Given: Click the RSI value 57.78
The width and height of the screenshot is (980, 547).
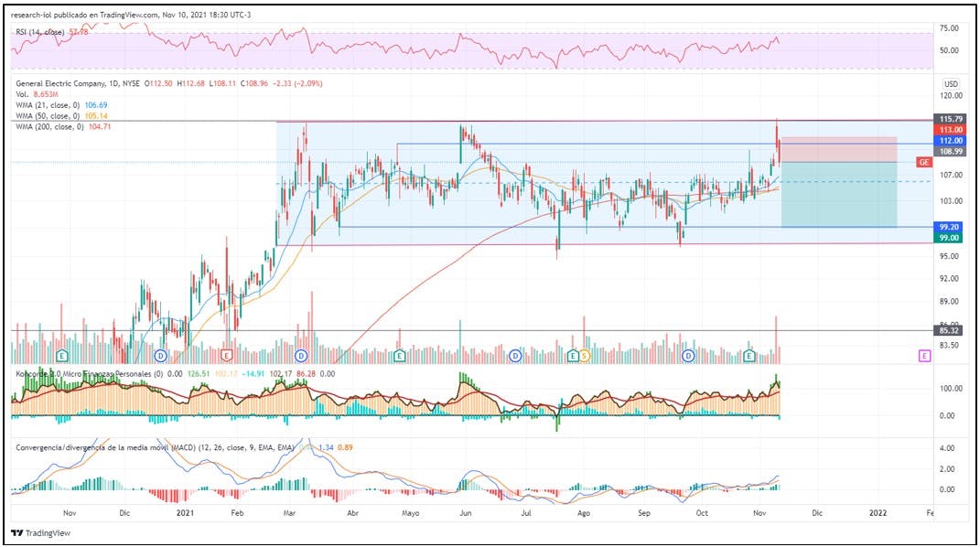Looking at the screenshot, I should (79, 32).
